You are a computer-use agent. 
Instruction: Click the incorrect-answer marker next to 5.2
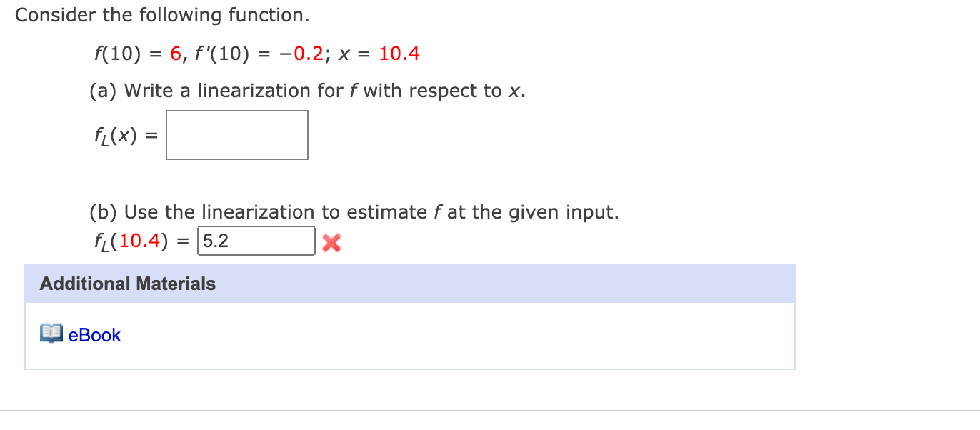click(330, 243)
